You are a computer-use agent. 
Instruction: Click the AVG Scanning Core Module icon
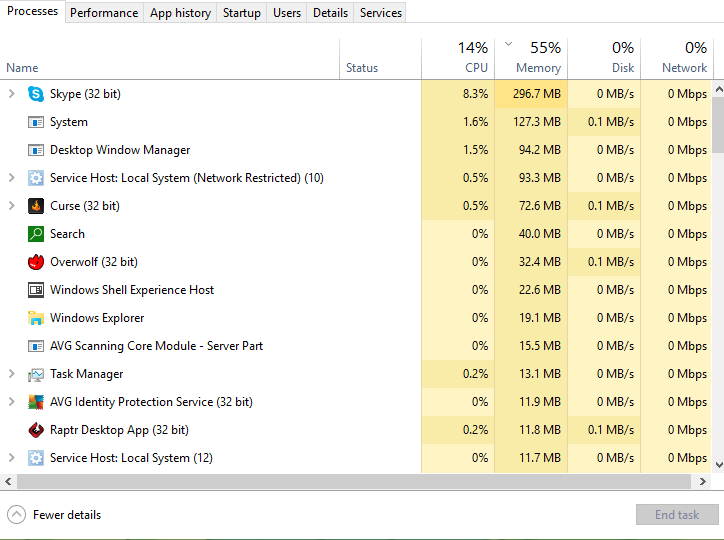pyautogui.click(x=36, y=346)
